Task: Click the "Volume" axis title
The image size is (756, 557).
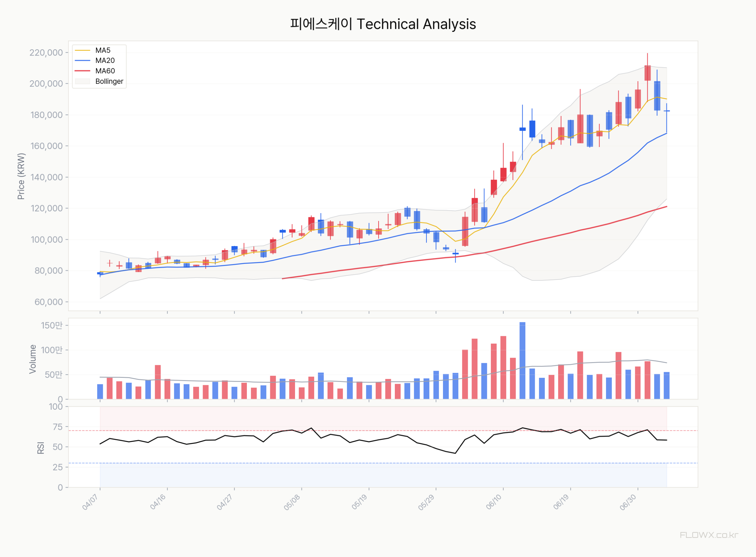Action: click(33, 359)
